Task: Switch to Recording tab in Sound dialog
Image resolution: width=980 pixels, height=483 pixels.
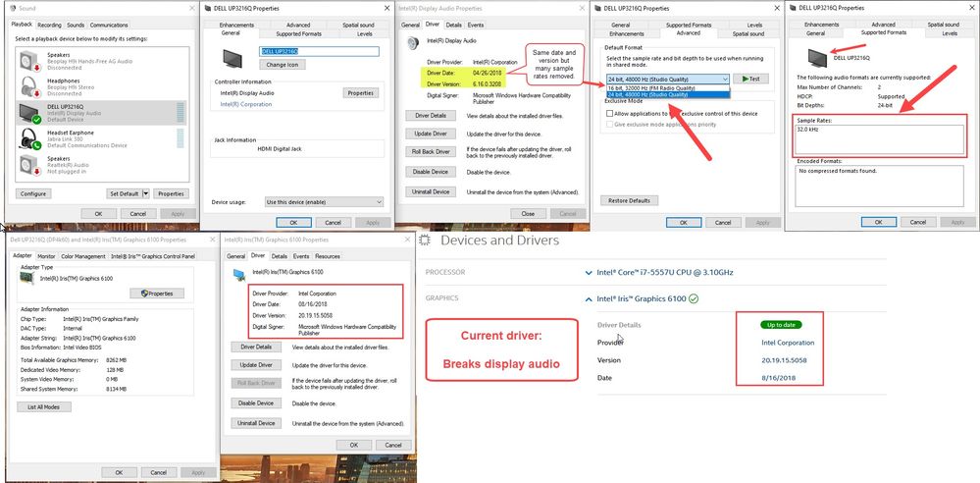Action: point(49,25)
